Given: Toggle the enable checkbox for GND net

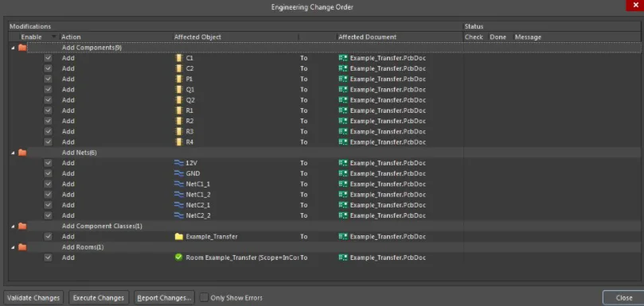Looking at the screenshot, I should [48, 173].
